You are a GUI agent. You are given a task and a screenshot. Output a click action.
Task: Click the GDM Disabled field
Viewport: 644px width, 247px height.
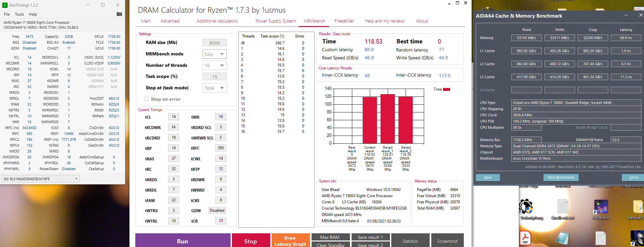tap(217, 211)
